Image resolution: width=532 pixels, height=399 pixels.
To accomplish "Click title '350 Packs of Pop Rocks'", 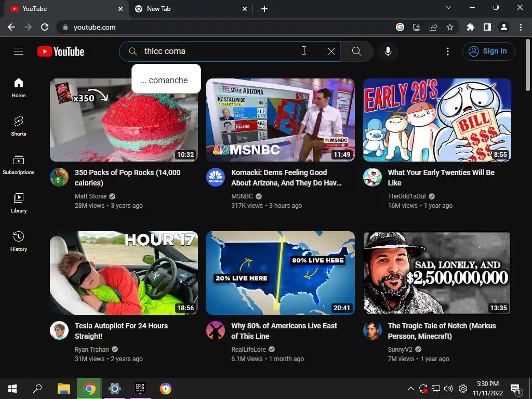I will click(128, 178).
